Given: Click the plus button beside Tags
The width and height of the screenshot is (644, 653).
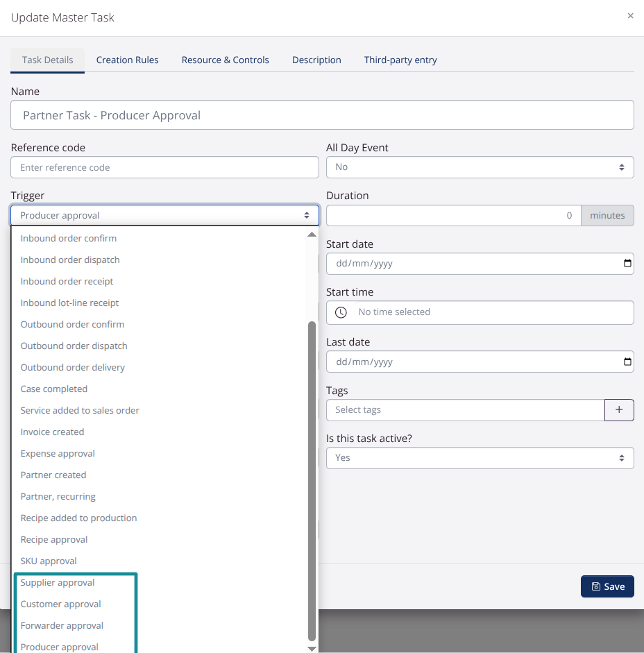Looking at the screenshot, I should click(619, 410).
